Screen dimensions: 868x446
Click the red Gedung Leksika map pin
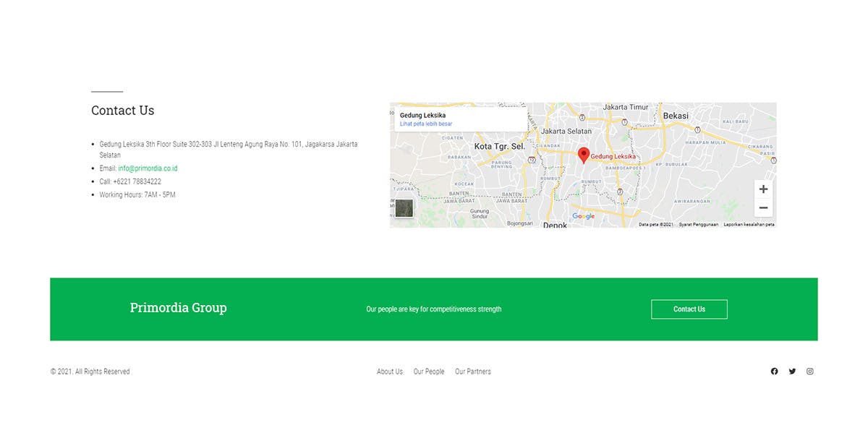tap(584, 155)
